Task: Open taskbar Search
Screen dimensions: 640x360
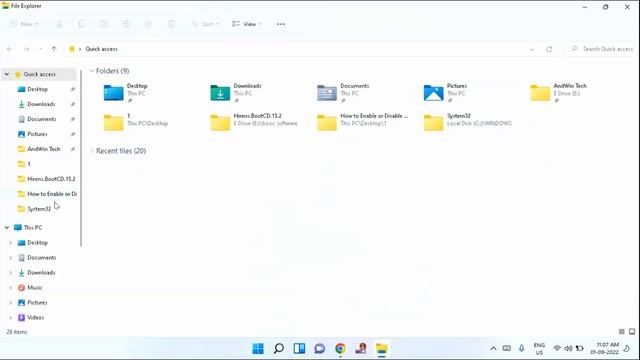Action: tap(279, 349)
